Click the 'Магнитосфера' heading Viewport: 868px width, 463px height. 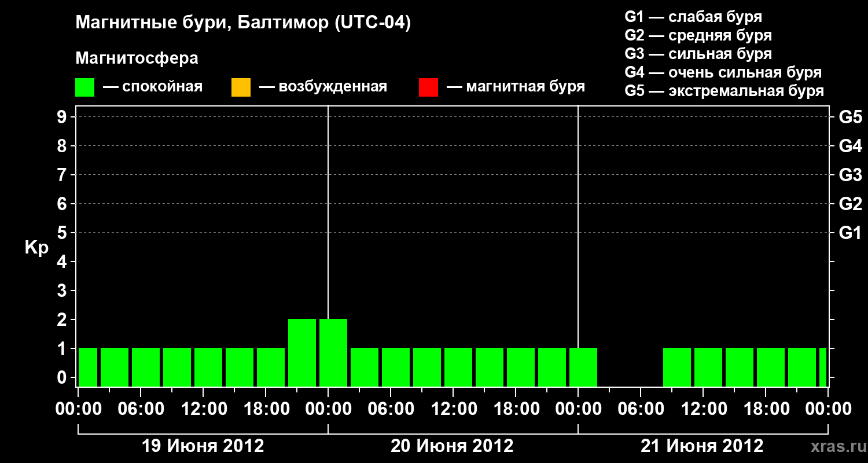click(x=137, y=58)
